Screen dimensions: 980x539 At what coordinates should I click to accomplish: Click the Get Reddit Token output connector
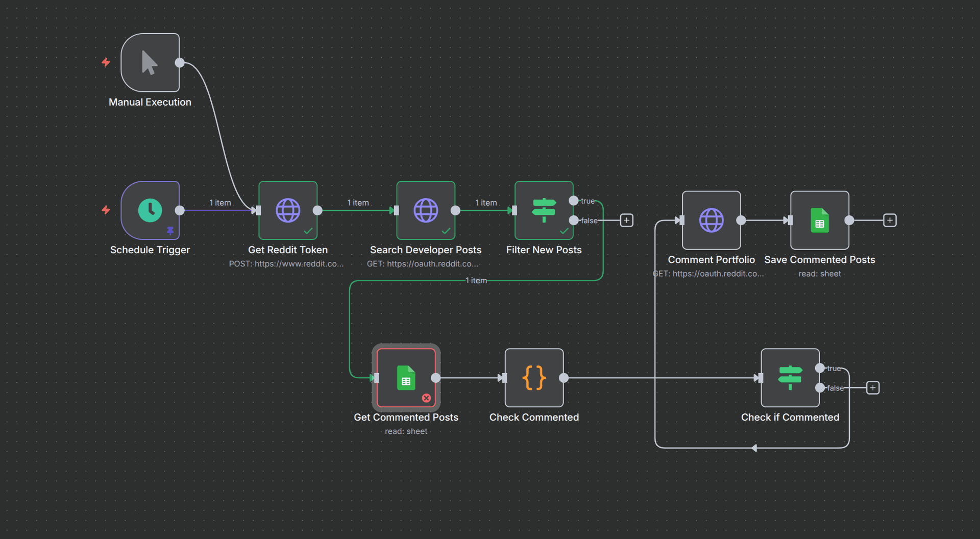(317, 210)
